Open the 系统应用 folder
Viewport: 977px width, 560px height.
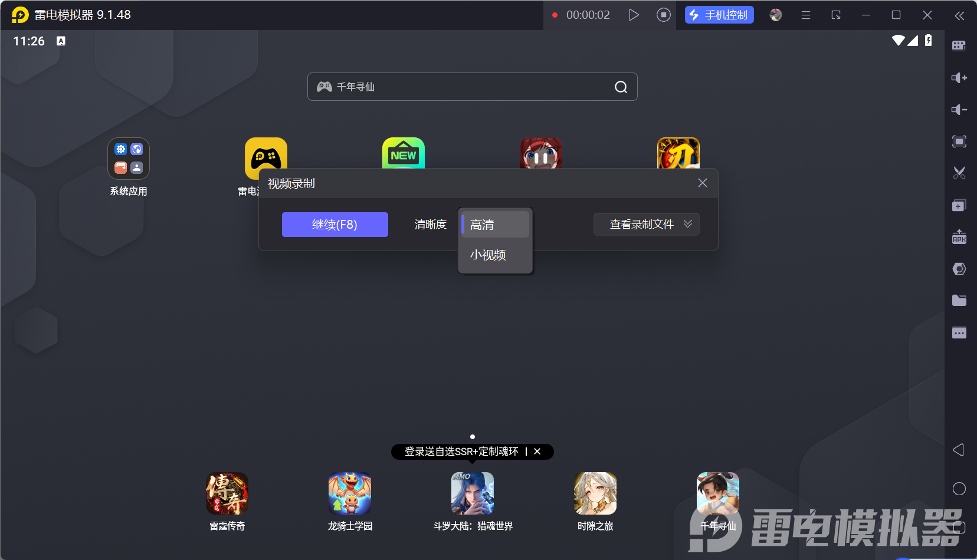tap(129, 159)
